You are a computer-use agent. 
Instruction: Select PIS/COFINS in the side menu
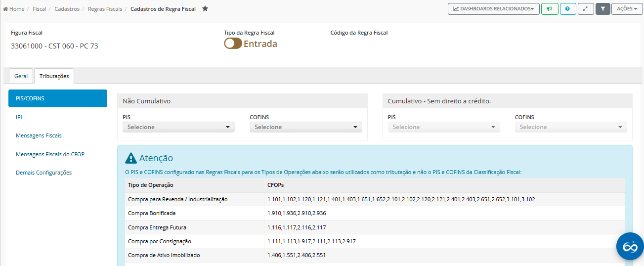click(x=58, y=98)
